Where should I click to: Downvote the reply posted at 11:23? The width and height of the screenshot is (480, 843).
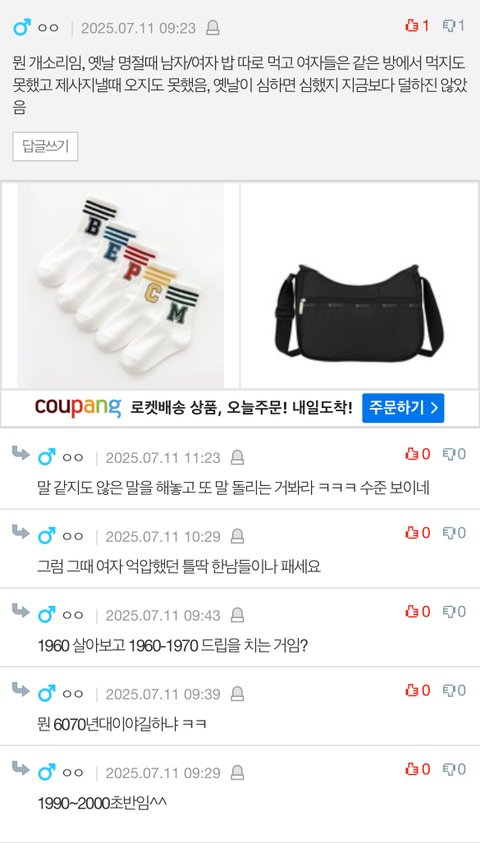point(454,455)
